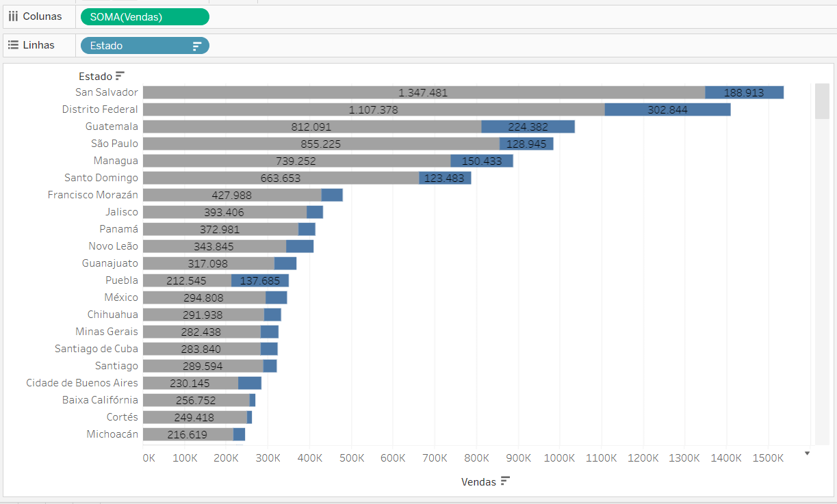This screenshot has width=837, height=504.
Task: Click gray bar labeled 393.406
Action: point(224,212)
